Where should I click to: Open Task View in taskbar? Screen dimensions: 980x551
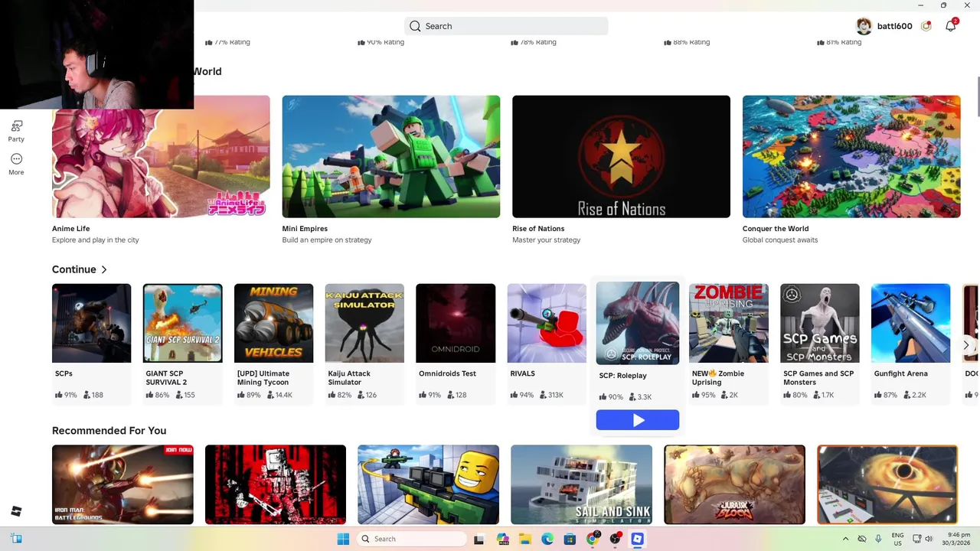point(479,539)
